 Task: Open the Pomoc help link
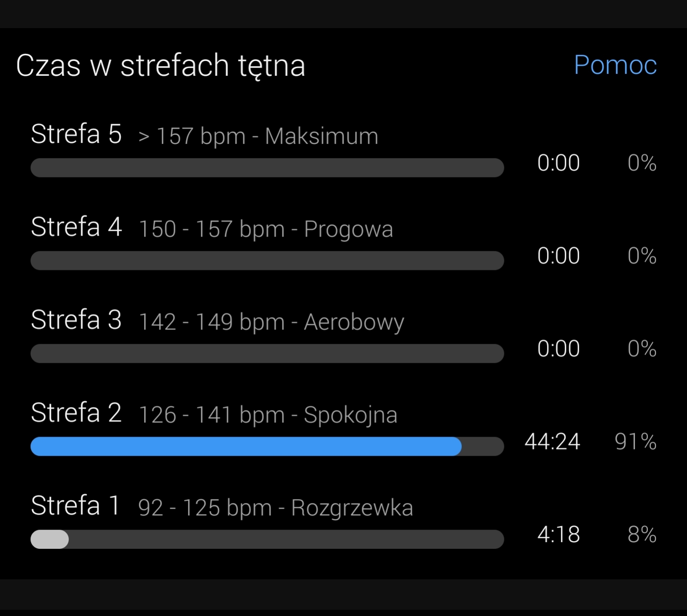point(615,65)
